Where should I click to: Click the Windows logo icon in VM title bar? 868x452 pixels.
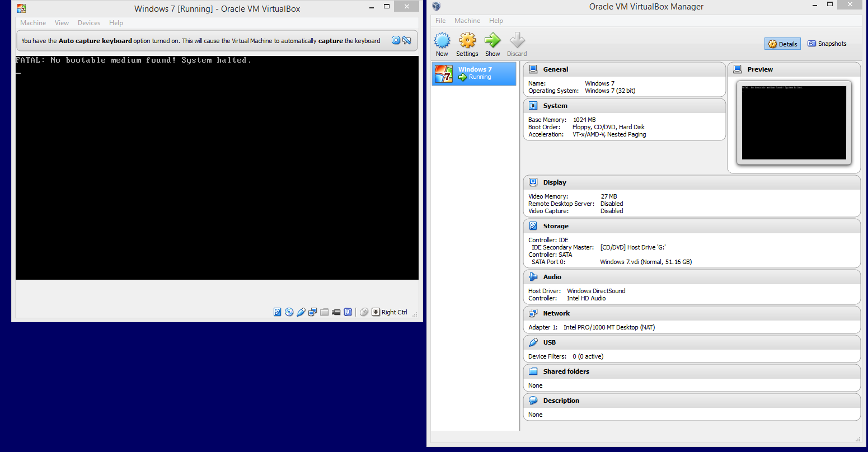click(x=21, y=8)
